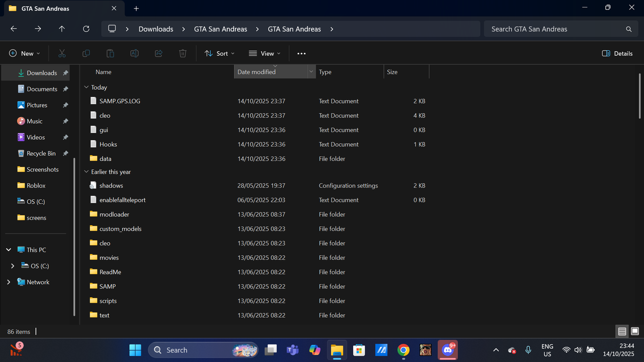Add a new File Explorer tab
This screenshot has height=362, width=644.
(136, 9)
